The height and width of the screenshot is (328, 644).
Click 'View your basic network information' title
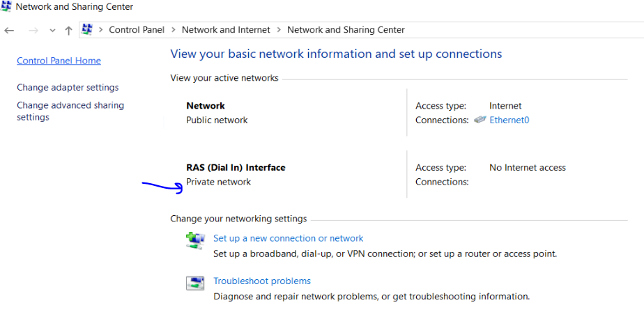[x=336, y=54]
